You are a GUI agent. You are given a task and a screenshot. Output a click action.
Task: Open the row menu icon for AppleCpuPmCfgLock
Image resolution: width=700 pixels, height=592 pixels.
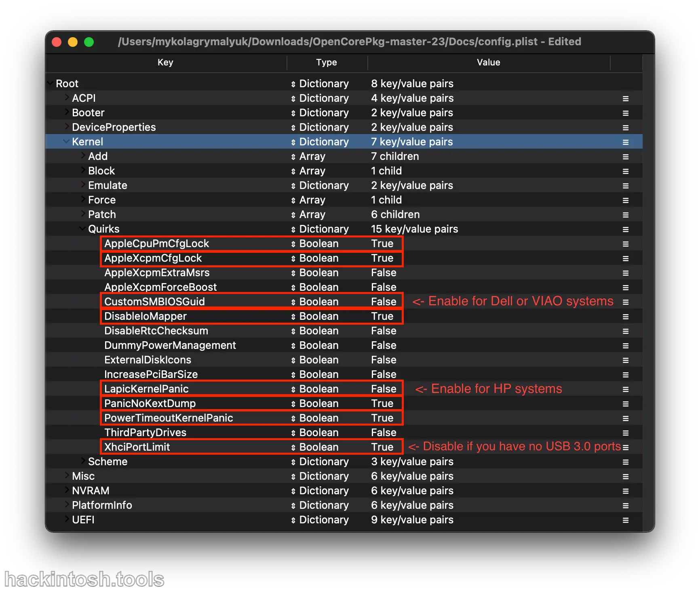pyautogui.click(x=626, y=244)
